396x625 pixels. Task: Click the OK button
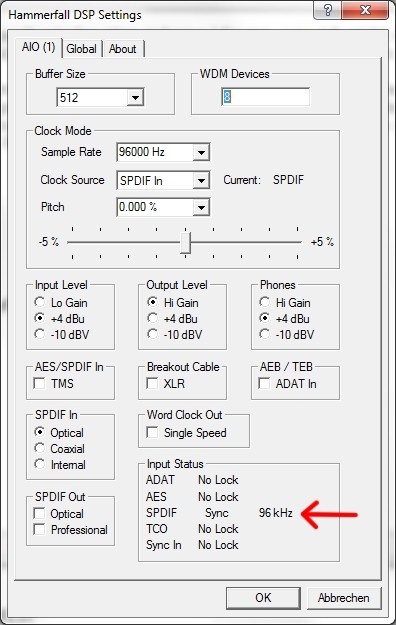click(x=263, y=597)
